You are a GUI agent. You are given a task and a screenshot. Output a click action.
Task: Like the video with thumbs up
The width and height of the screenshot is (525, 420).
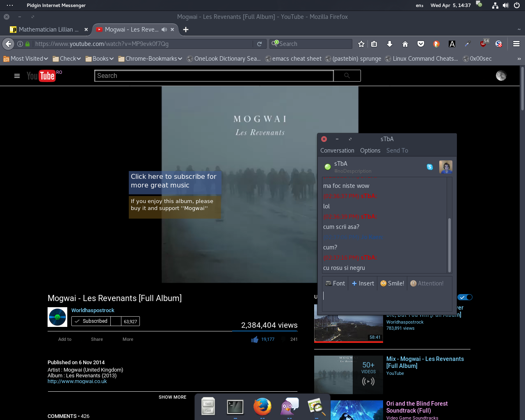pyautogui.click(x=255, y=339)
